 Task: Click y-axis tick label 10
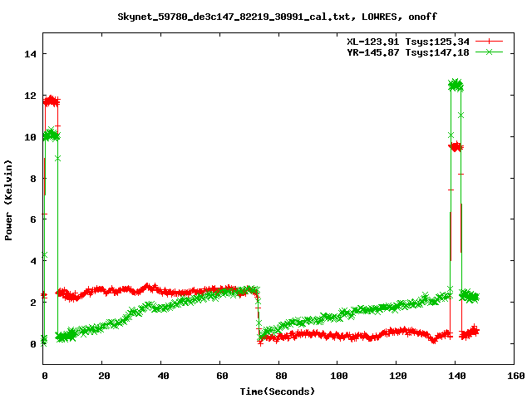30,137
